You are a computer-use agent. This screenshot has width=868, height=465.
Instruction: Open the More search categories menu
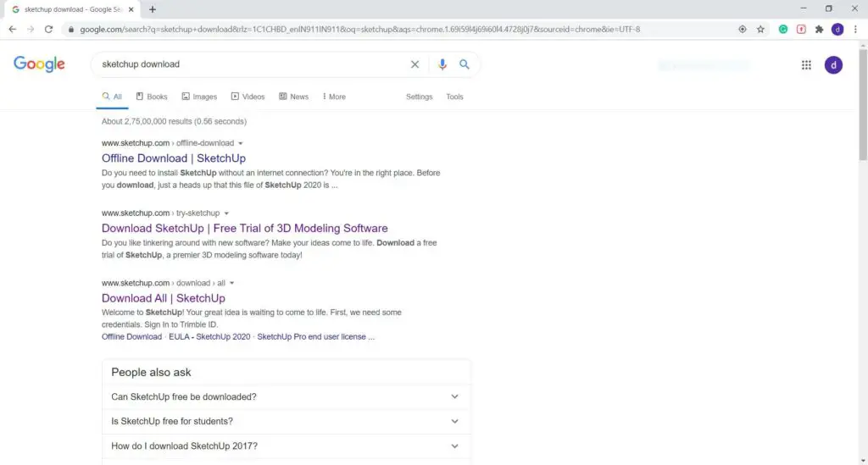pyautogui.click(x=334, y=97)
